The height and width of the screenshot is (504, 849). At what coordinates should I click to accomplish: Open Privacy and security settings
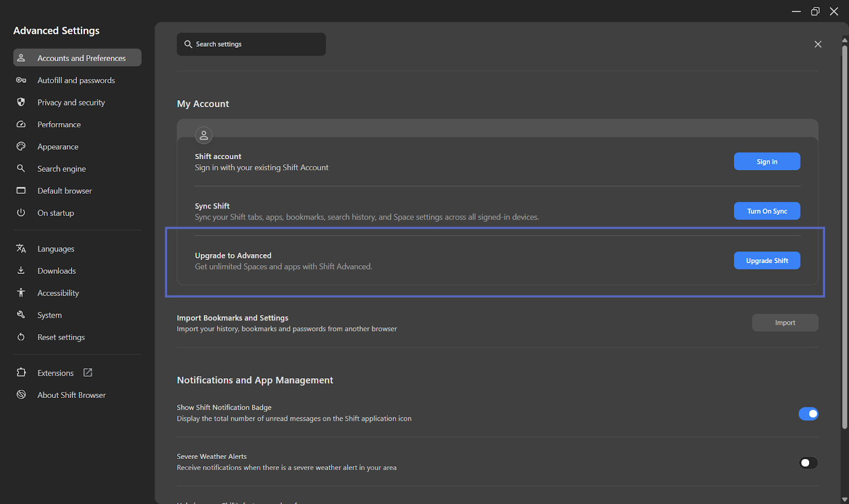(77, 102)
